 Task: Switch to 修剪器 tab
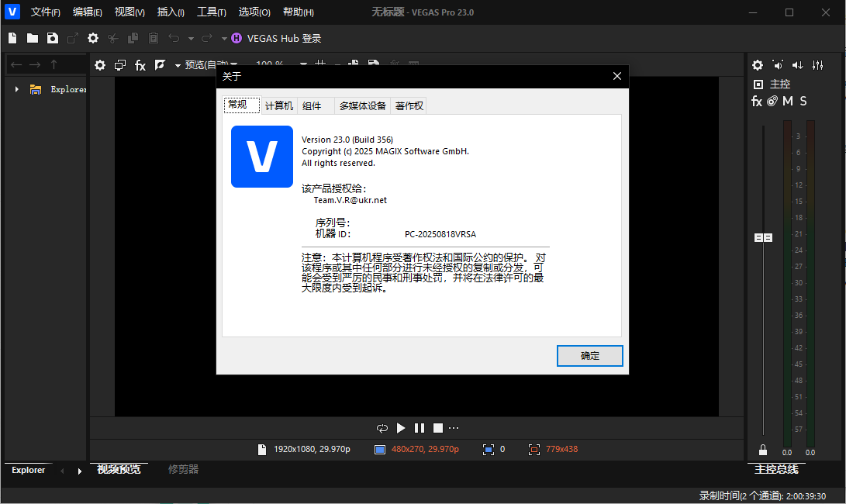pyautogui.click(x=184, y=469)
